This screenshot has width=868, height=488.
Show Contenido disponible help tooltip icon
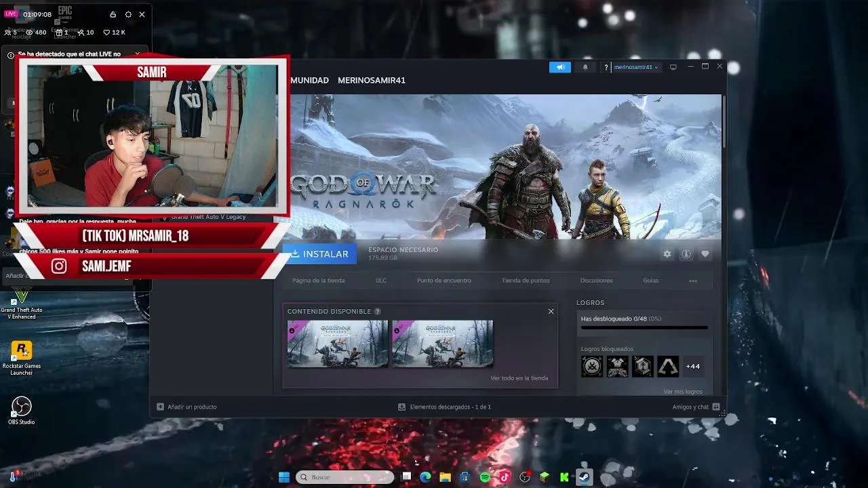click(x=377, y=311)
